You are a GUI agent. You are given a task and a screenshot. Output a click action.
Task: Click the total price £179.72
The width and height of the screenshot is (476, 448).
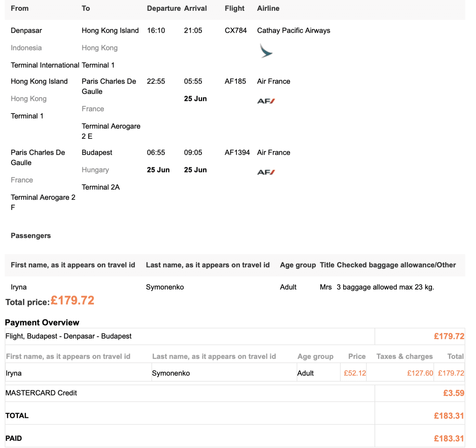(x=73, y=300)
